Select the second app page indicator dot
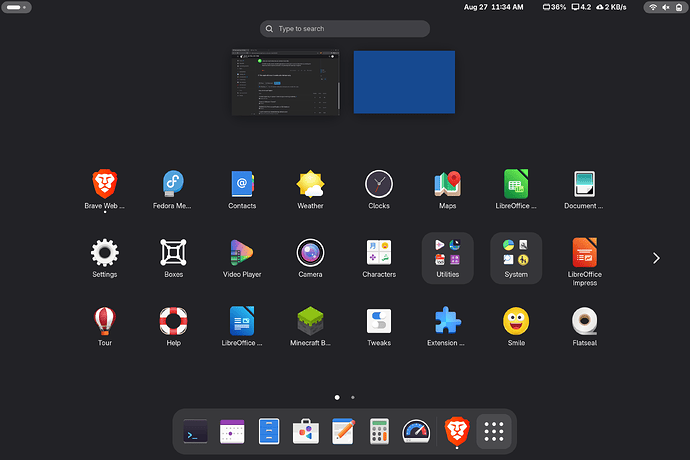Viewport: 690px width, 460px height. [352, 397]
